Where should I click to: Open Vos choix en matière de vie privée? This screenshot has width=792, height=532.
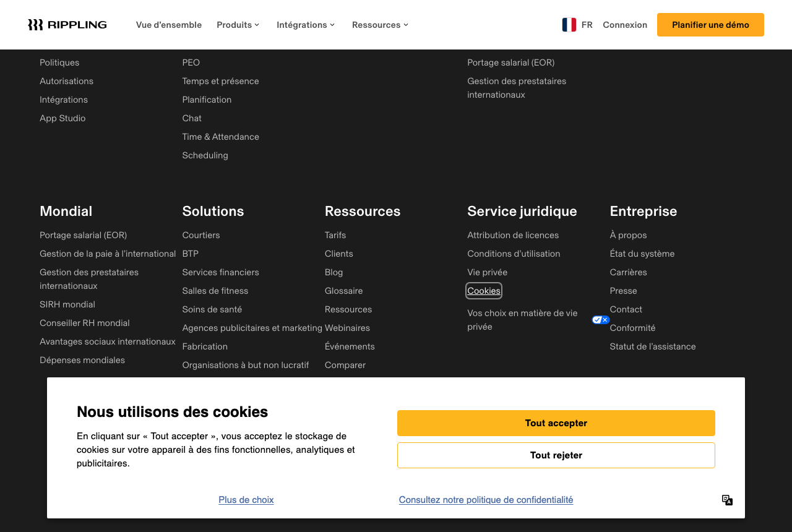point(522,320)
